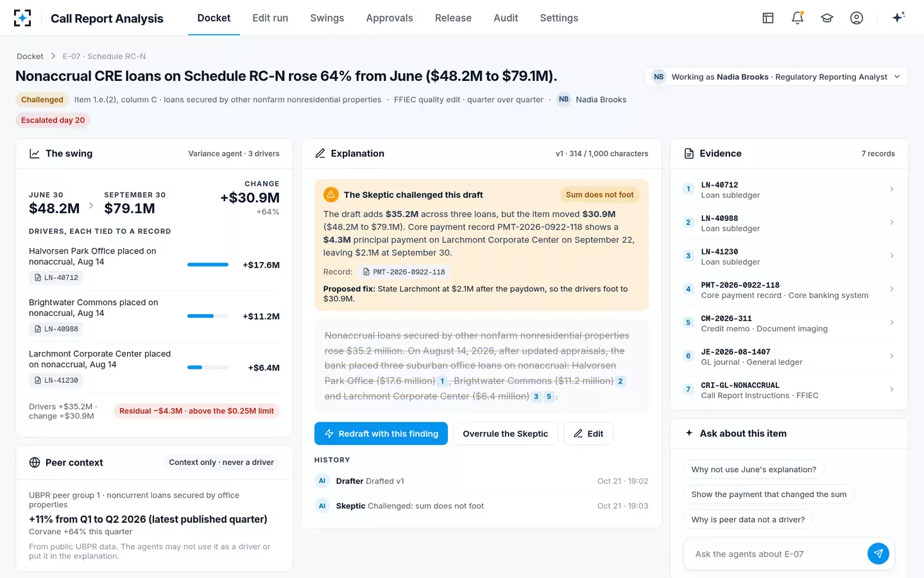Expand evidence record JE-2026-08-1407 GL journal

(x=789, y=356)
